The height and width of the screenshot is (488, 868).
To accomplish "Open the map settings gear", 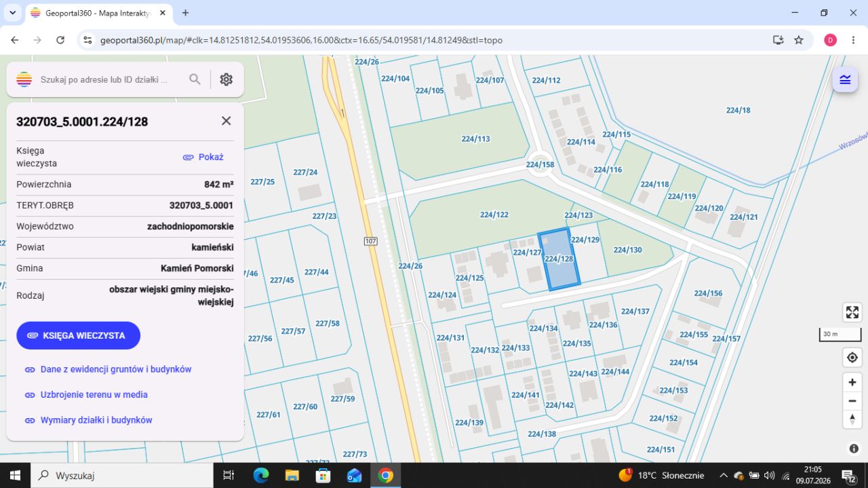I will (x=226, y=79).
